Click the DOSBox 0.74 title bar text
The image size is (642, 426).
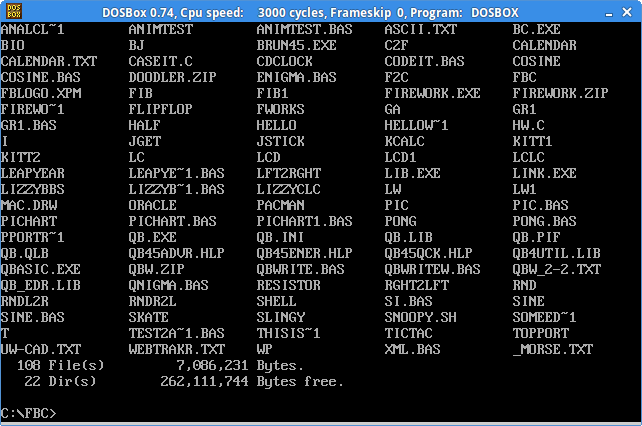(310, 13)
